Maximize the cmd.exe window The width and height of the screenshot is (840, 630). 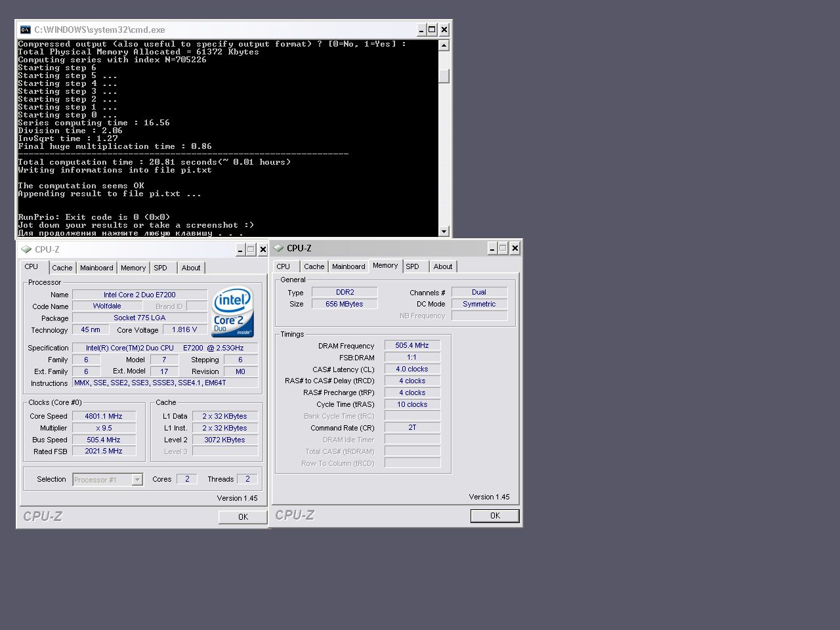coord(432,30)
